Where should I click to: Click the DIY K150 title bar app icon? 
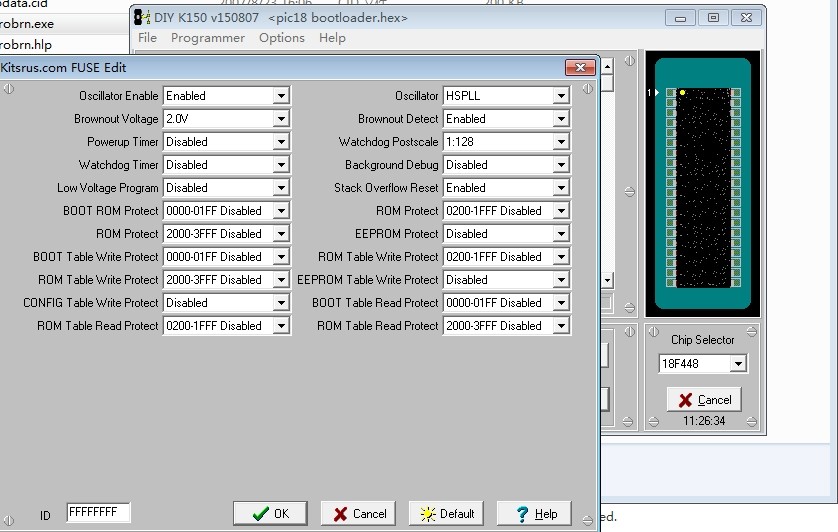pos(142,17)
